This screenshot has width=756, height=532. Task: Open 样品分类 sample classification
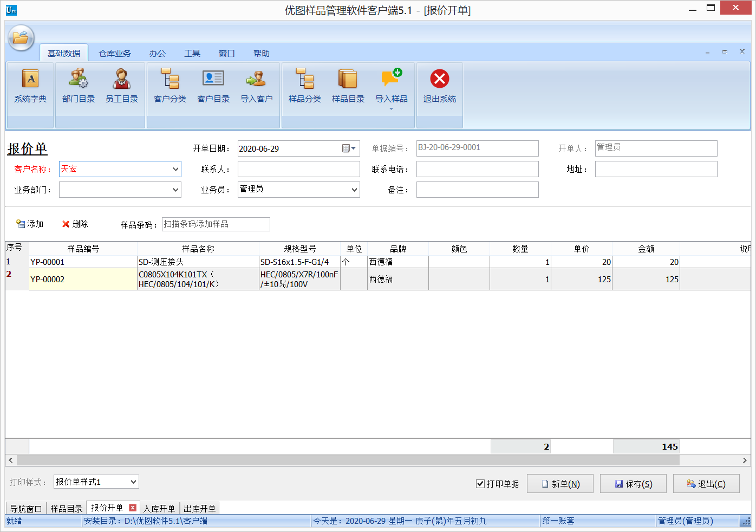305,87
